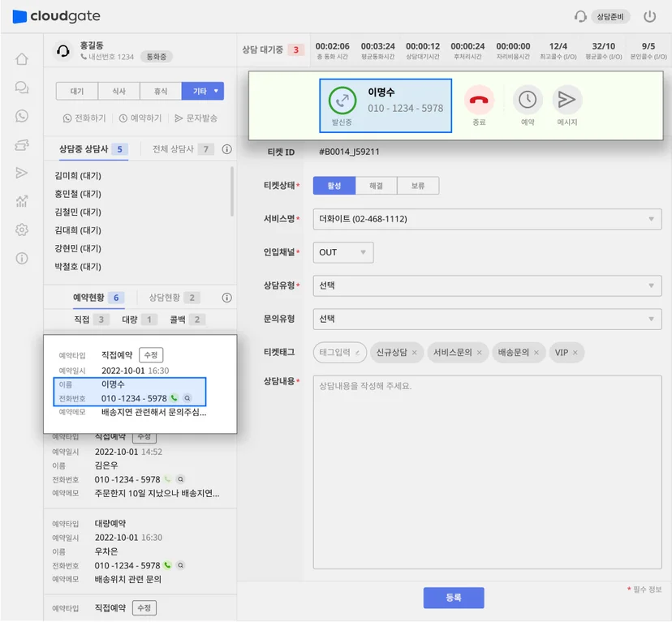Remove the VIP tag
The width and height of the screenshot is (672, 622).
pyautogui.click(x=575, y=353)
